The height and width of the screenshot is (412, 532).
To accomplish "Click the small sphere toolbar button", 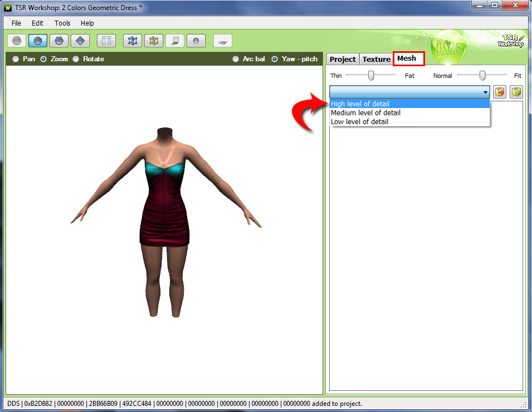I will coord(196,41).
